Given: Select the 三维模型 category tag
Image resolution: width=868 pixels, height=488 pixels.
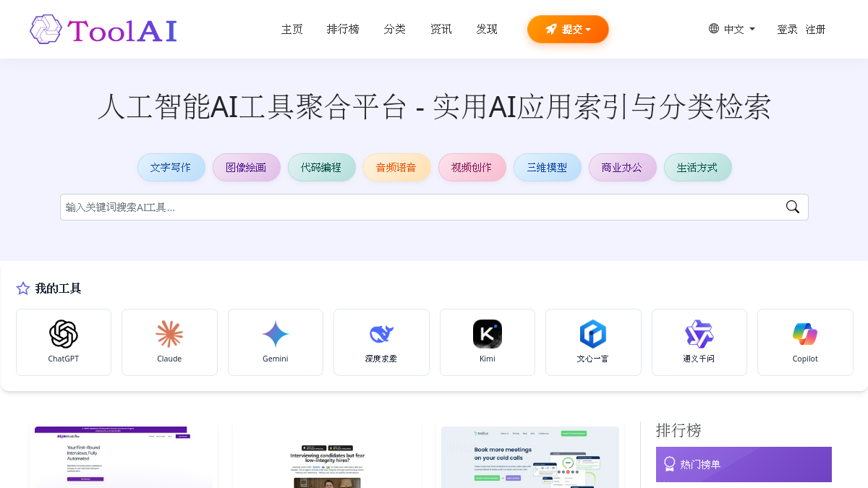Looking at the screenshot, I should point(547,167).
